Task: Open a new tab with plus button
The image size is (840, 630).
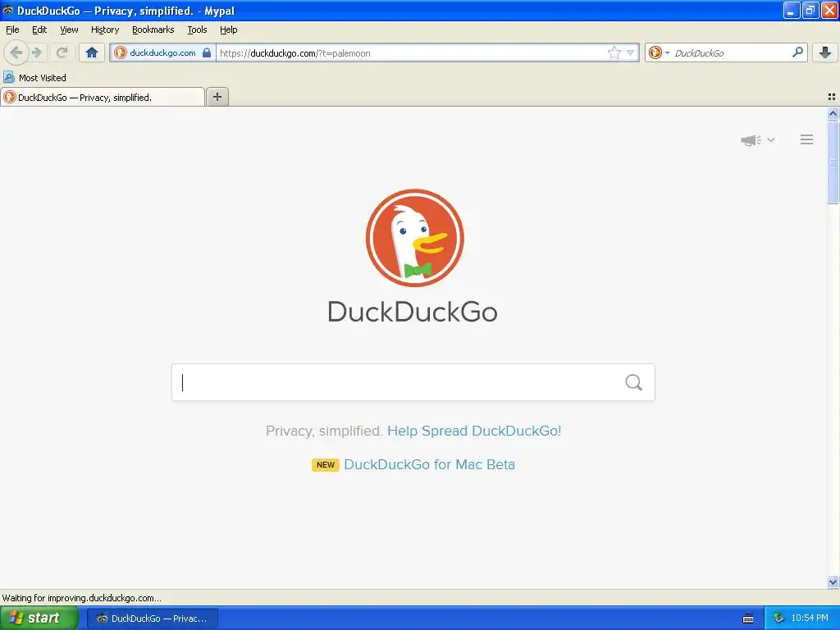Action: click(217, 97)
